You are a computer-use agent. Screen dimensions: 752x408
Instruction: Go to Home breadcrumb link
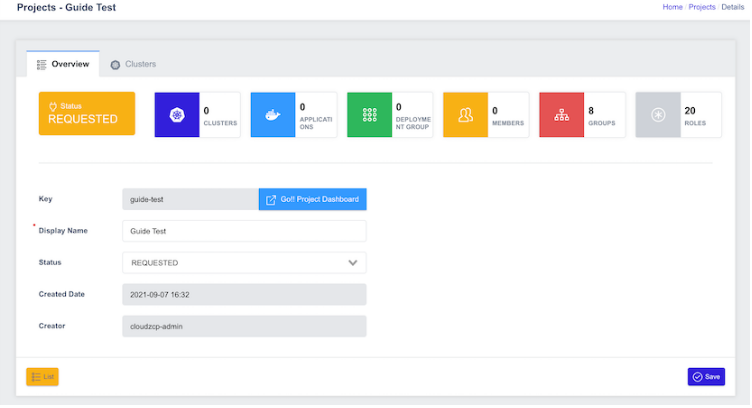(672, 7)
